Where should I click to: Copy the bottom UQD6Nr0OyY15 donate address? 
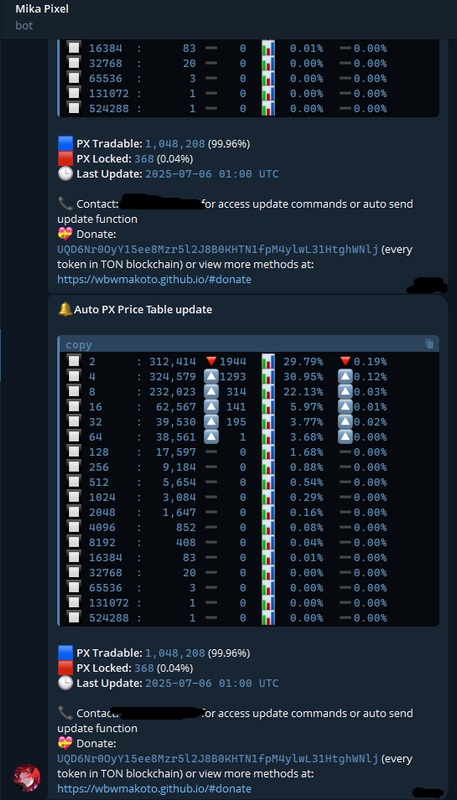coord(218,759)
